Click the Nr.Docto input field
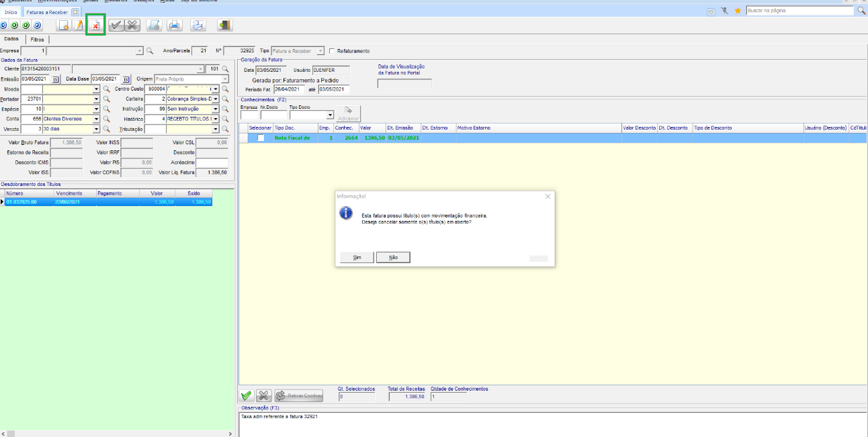This screenshot has width=868, height=437. [273, 115]
